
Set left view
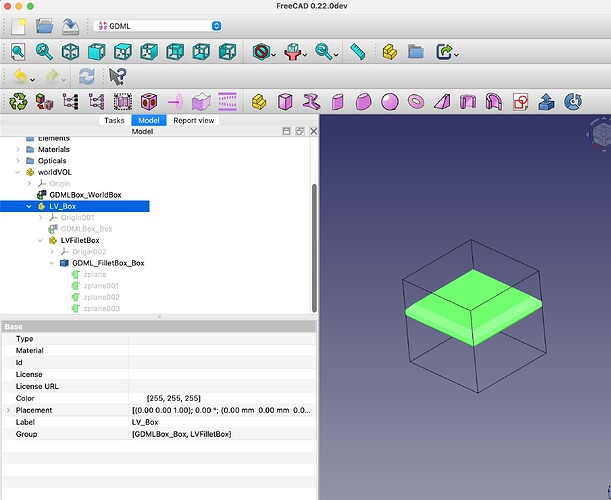coord(227,51)
